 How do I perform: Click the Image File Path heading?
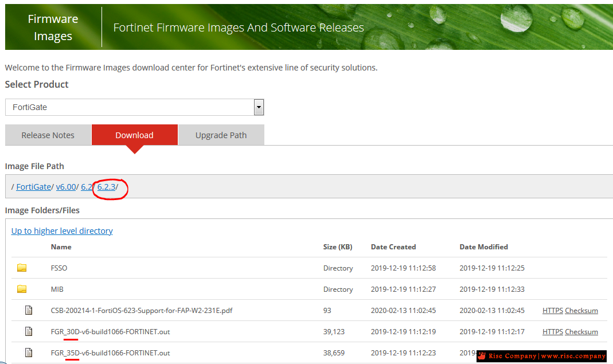(x=34, y=166)
